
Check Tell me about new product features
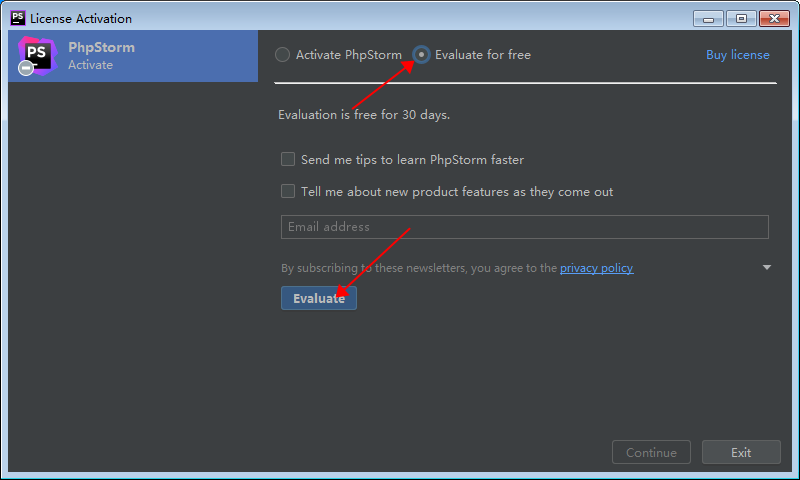[x=288, y=192]
